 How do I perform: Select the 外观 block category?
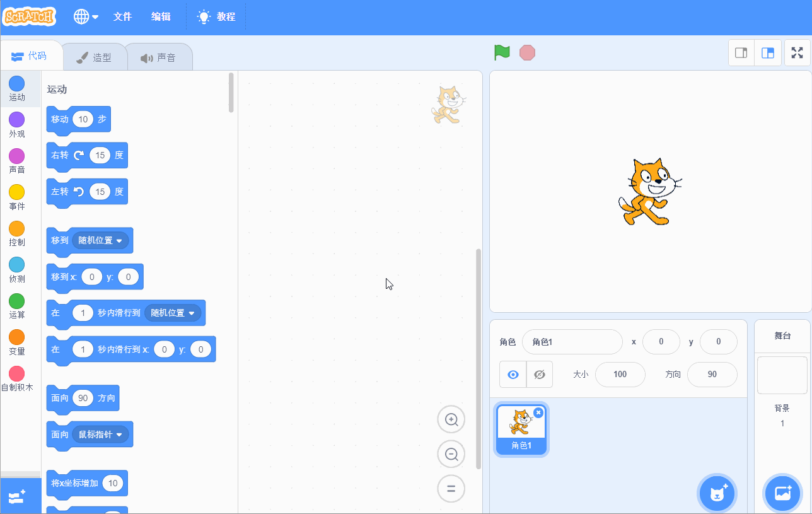pos(17,125)
